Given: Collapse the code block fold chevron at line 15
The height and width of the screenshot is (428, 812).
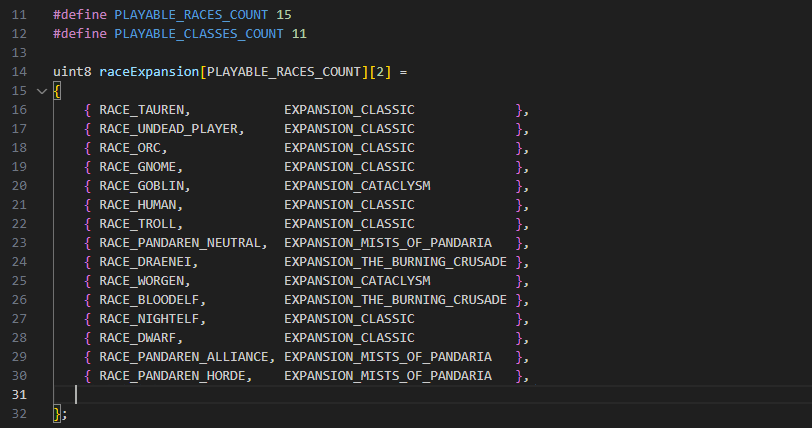Looking at the screenshot, I should [41, 91].
